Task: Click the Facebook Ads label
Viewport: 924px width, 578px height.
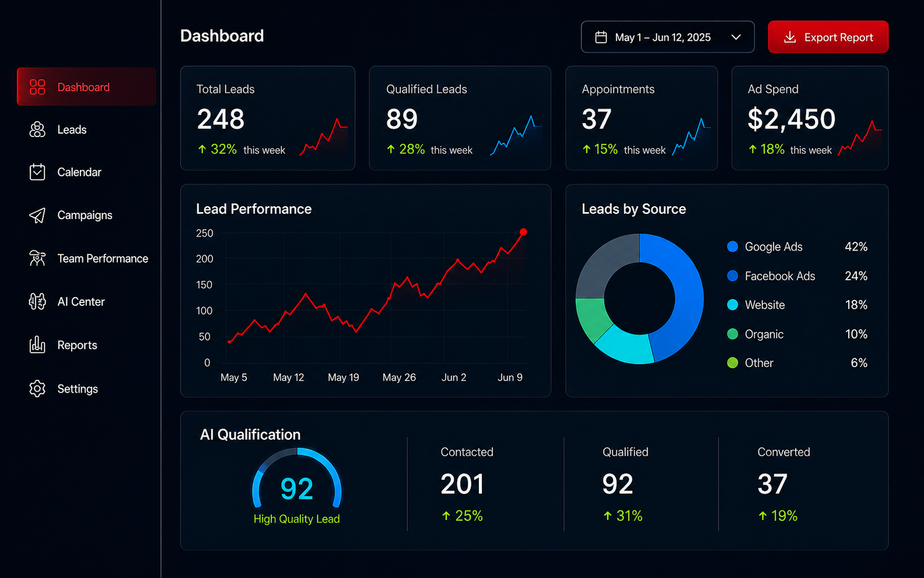Action: (780, 276)
